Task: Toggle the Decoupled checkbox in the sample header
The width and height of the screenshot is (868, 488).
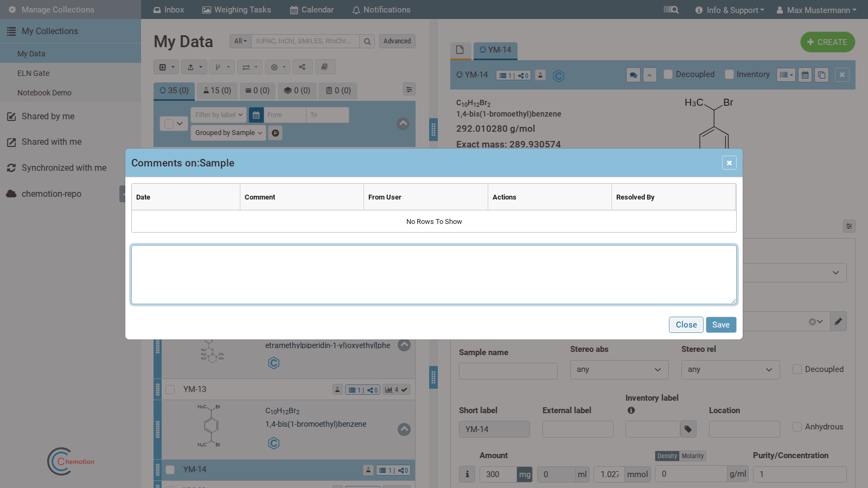Action: coord(668,74)
